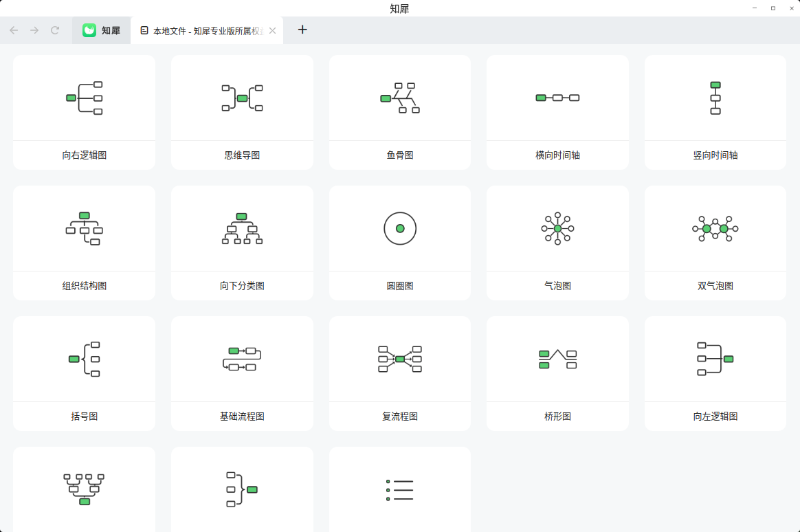
Task: Select the 括号图 bracket diagram icon
Action: tap(84, 359)
